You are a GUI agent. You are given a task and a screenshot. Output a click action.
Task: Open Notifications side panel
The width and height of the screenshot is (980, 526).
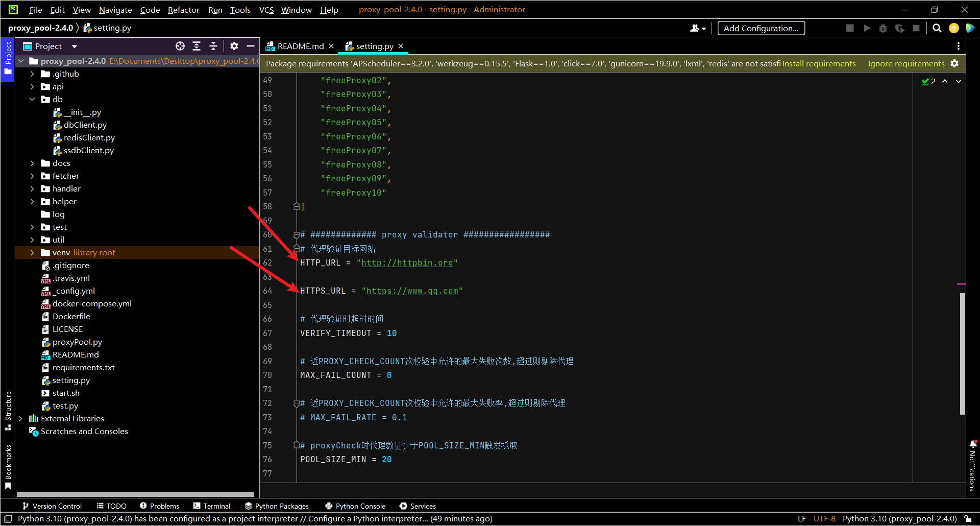tap(972, 465)
